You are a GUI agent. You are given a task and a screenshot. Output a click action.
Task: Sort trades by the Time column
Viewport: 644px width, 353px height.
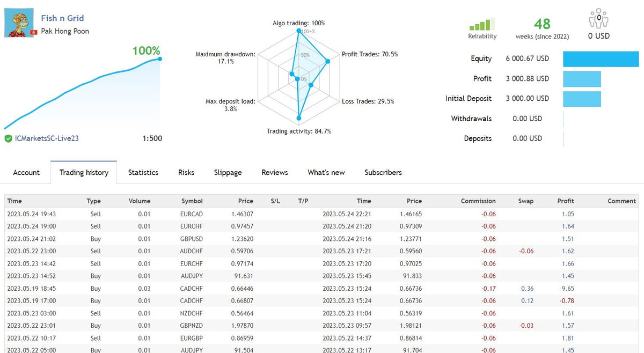[14, 201]
